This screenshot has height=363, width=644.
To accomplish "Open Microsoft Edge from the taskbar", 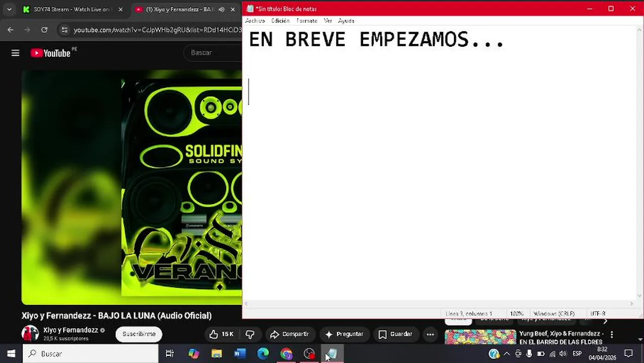I will [x=263, y=353].
